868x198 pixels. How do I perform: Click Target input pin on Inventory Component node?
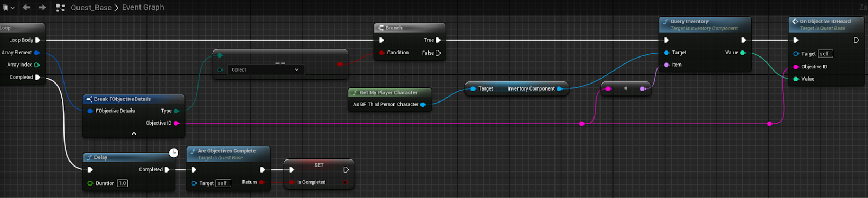tap(474, 88)
